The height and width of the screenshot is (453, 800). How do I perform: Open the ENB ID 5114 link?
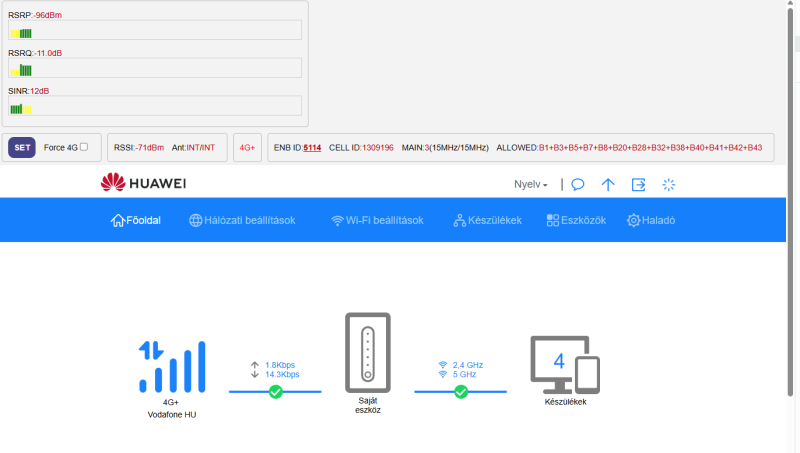pyautogui.click(x=312, y=147)
